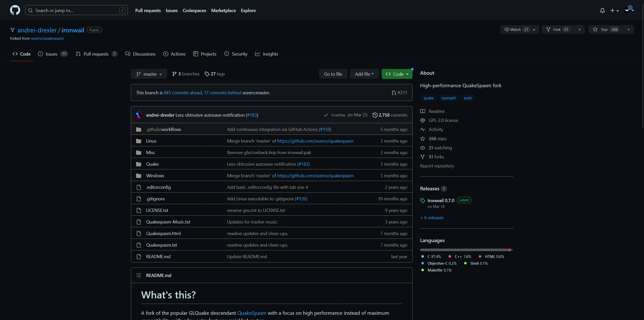
Task: Click the Go to file button
Action: click(x=333, y=74)
